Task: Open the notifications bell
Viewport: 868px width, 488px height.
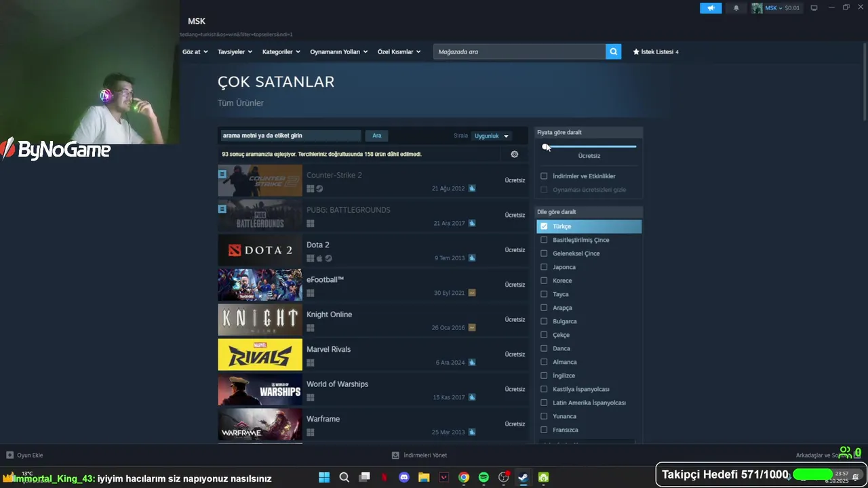Action: pos(736,8)
